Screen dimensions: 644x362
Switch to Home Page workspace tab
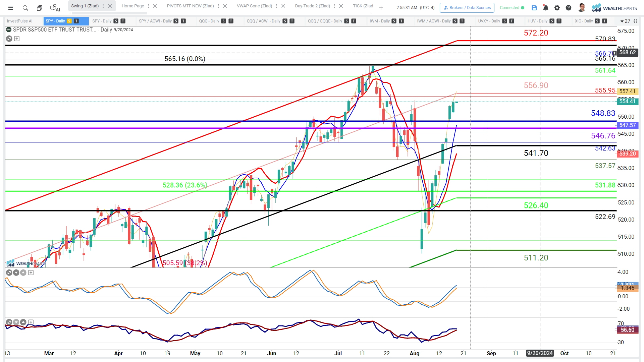point(133,6)
